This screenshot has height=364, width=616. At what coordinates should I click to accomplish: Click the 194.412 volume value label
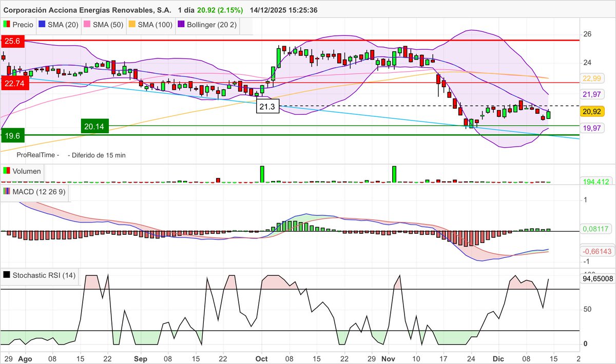point(596,181)
